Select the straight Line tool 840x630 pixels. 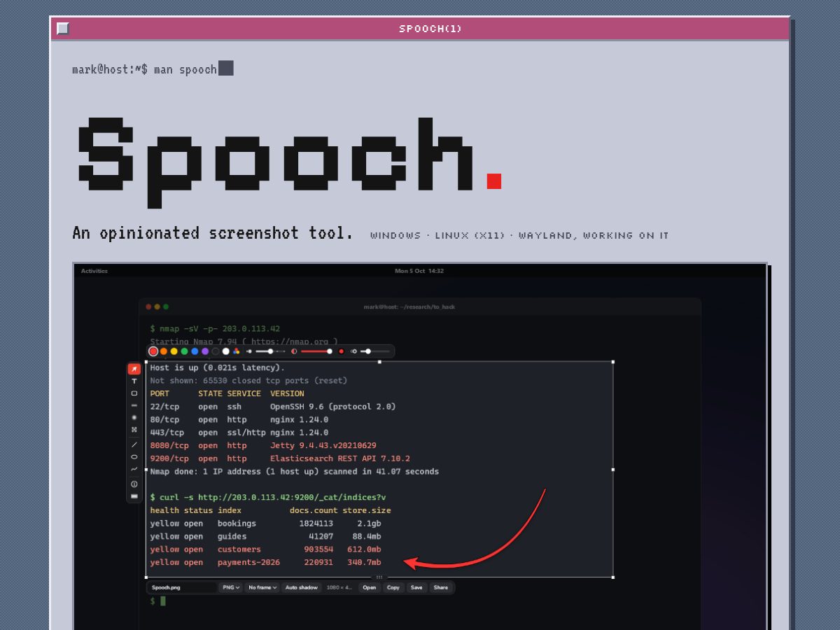(x=134, y=444)
